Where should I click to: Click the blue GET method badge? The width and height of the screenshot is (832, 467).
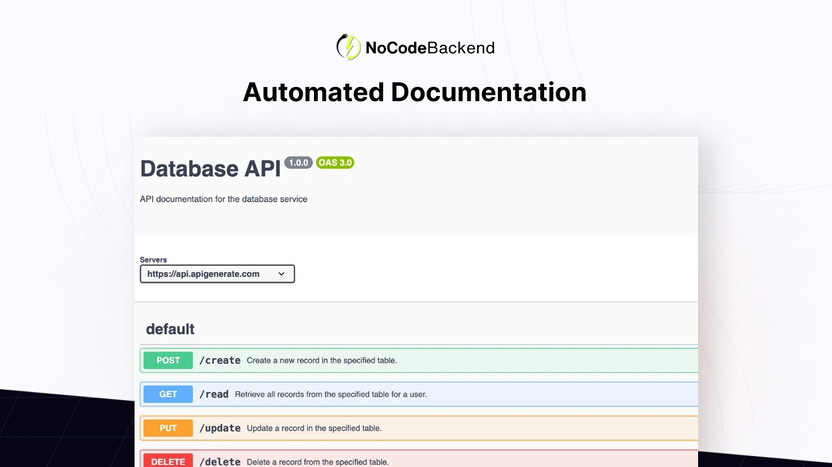click(168, 394)
